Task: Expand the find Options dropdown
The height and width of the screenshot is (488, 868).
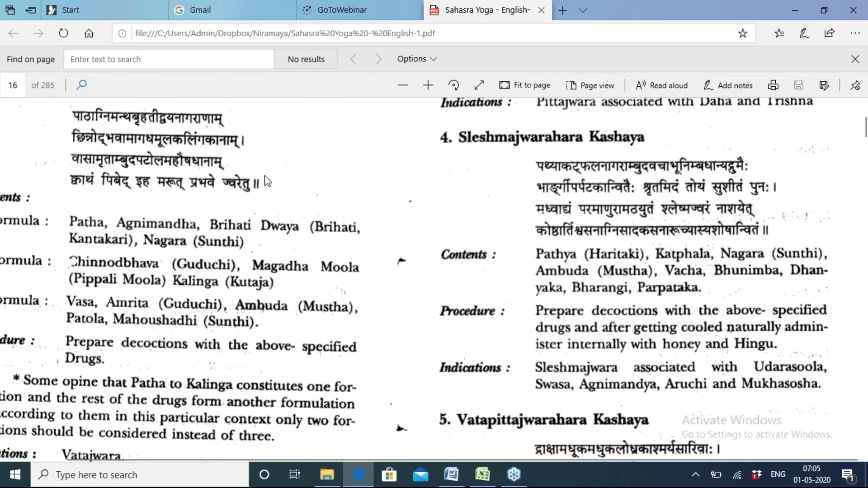Action: (x=417, y=59)
